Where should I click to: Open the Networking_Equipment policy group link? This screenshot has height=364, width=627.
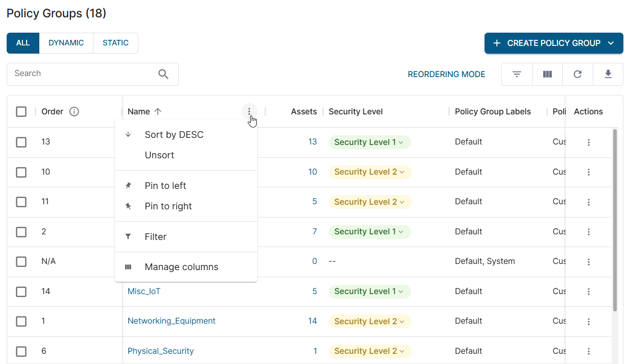[x=172, y=321]
